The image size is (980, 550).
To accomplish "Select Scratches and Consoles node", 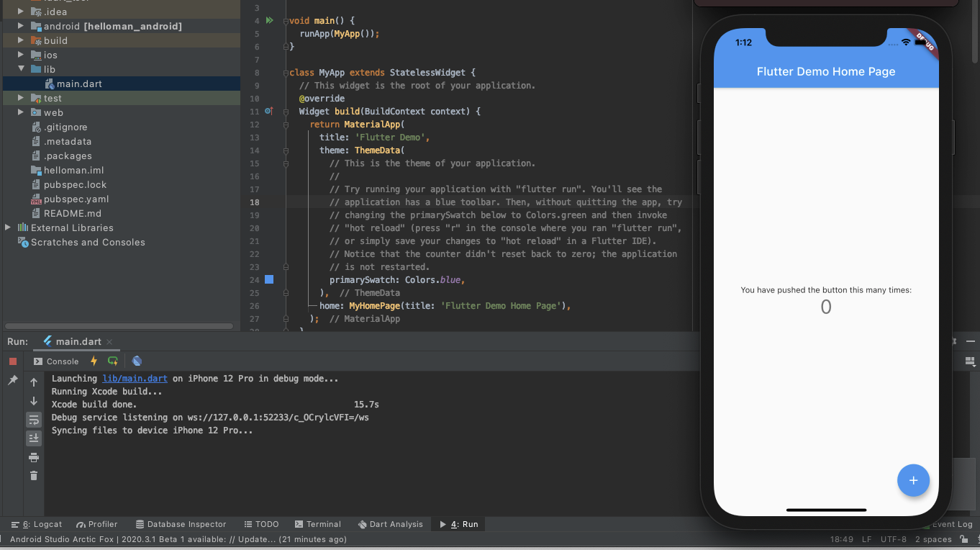I will [x=88, y=243].
